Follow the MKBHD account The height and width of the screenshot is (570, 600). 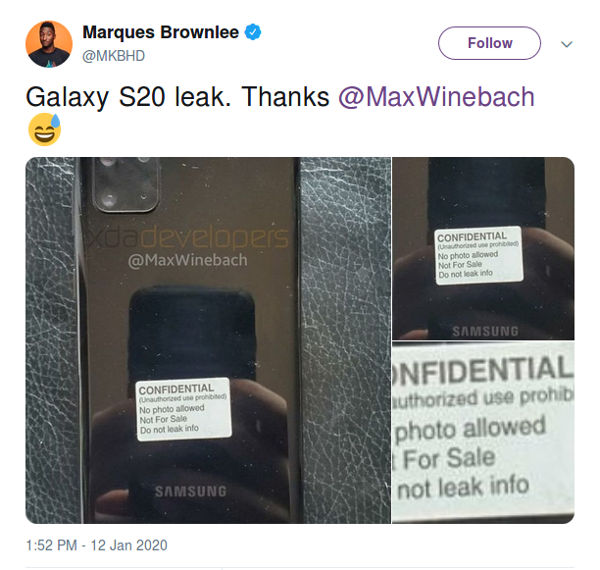(489, 43)
